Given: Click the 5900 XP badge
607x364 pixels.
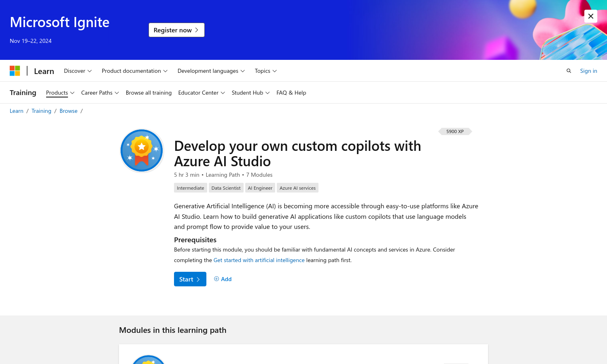Looking at the screenshot, I should 455,131.
